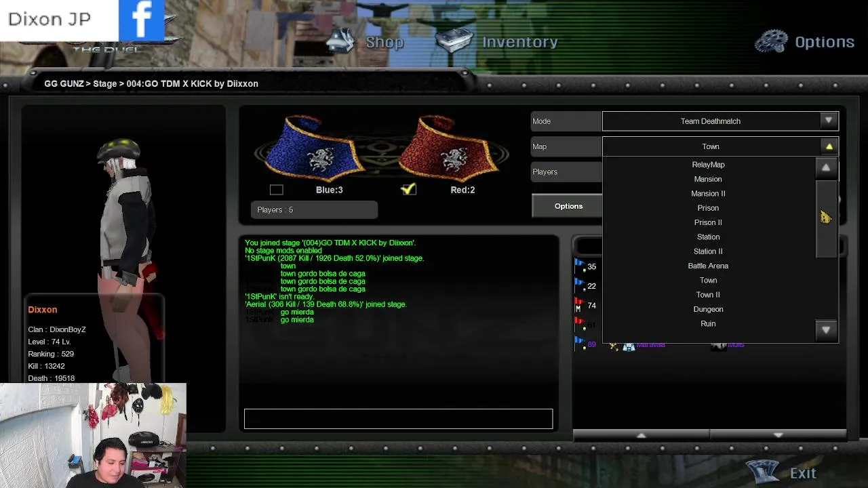This screenshot has width=868, height=488.
Task: Click the breadcrumb GG GUNZ stage title
Action: point(151,83)
